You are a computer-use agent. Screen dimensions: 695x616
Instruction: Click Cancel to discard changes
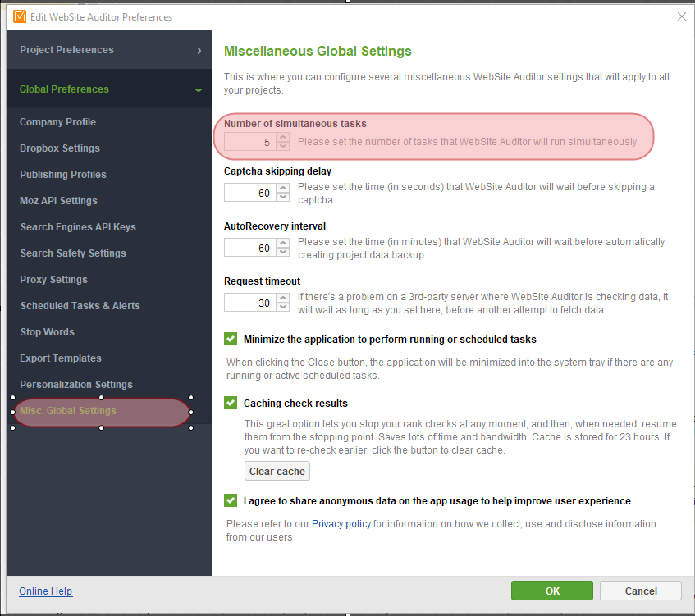tap(641, 591)
